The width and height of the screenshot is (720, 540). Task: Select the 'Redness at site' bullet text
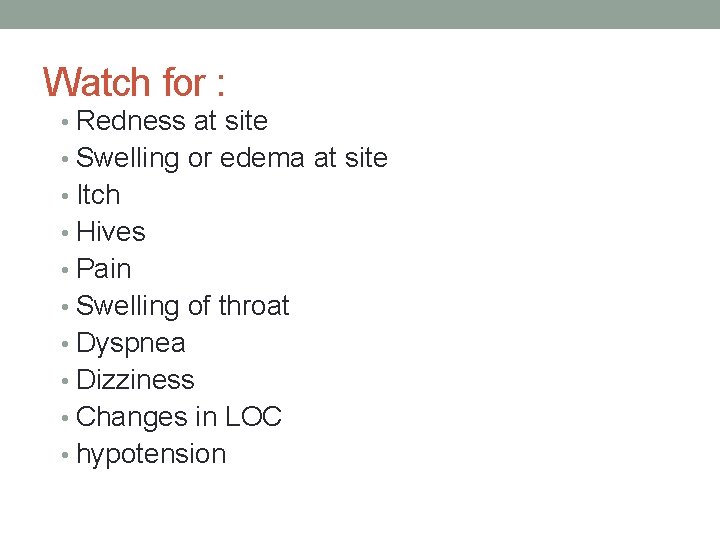coord(172,121)
